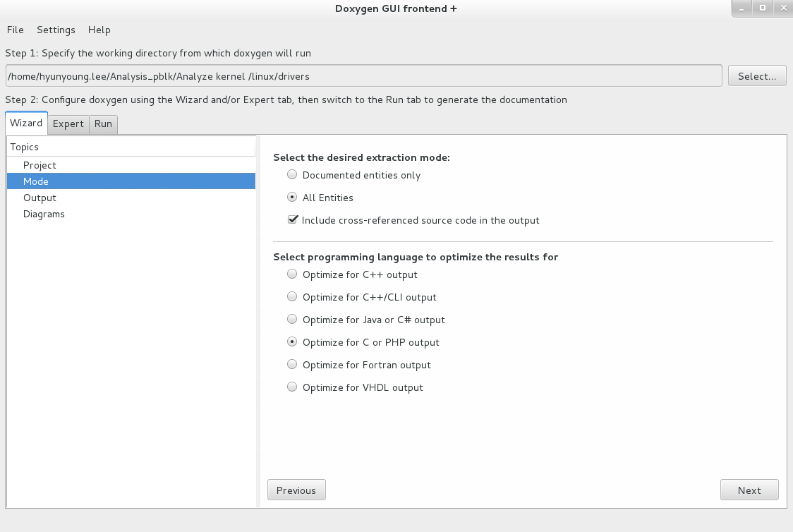Close the Doxygen GUI frontend window
Screen dimensions: 793x532
point(783,8)
